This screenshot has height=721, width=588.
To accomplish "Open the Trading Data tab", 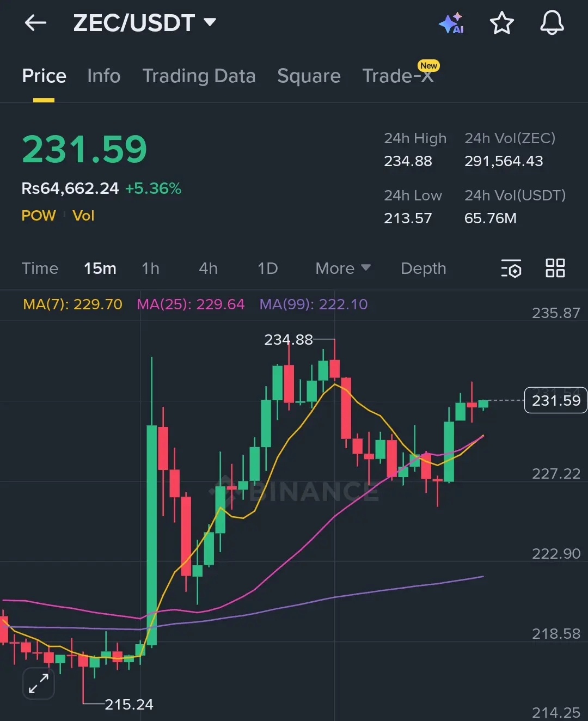I will click(199, 76).
